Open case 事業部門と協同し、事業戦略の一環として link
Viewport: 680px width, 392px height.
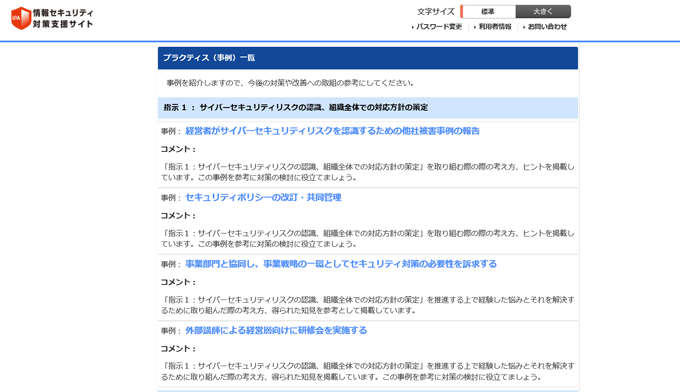(341, 264)
